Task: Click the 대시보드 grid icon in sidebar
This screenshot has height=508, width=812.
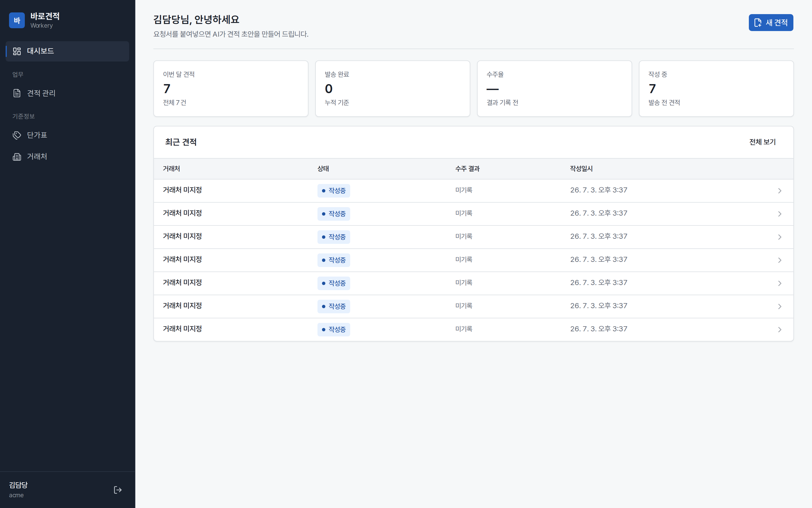Action: (17, 51)
